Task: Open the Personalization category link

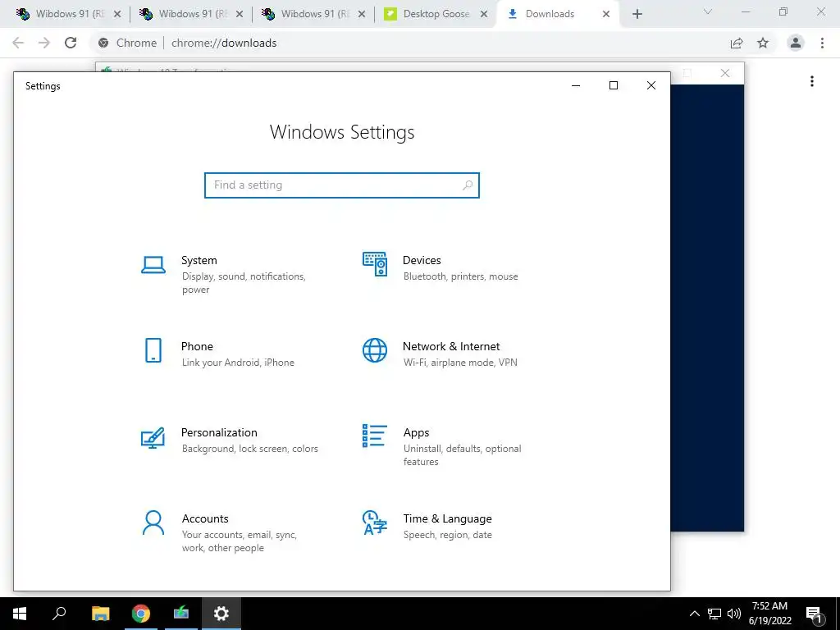Action: pos(231,440)
